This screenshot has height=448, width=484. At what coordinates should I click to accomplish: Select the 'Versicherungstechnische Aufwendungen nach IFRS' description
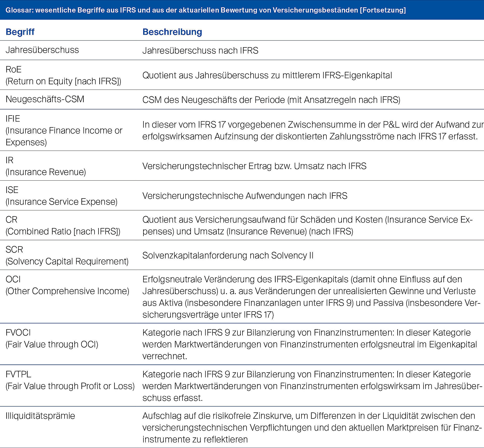(x=245, y=196)
